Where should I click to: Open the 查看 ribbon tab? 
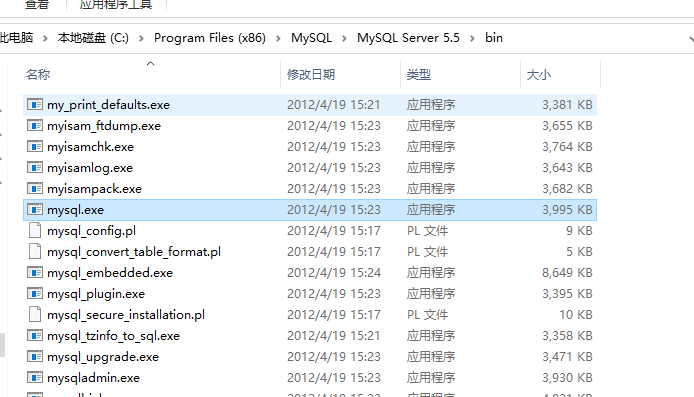click(x=37, y=5)
